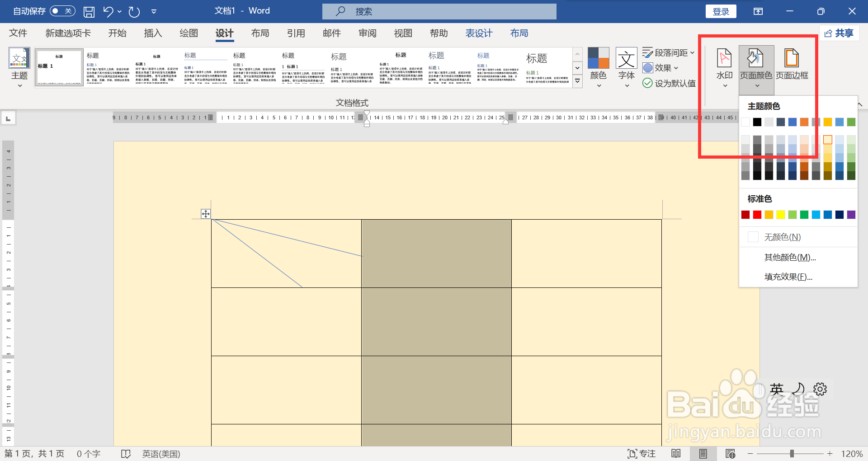Toggle the AutoSave (自动保存) switch
This screenshot has width=868, height=461.
coord(62,11)
